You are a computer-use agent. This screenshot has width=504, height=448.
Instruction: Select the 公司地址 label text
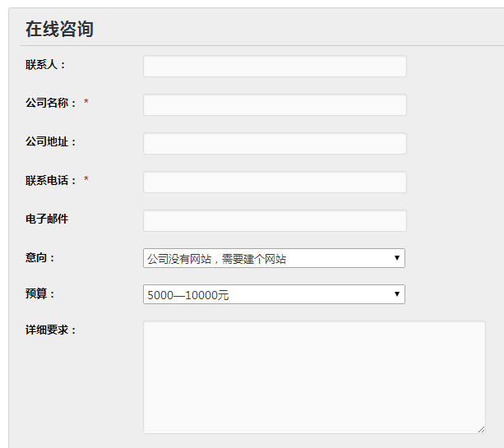51,142
